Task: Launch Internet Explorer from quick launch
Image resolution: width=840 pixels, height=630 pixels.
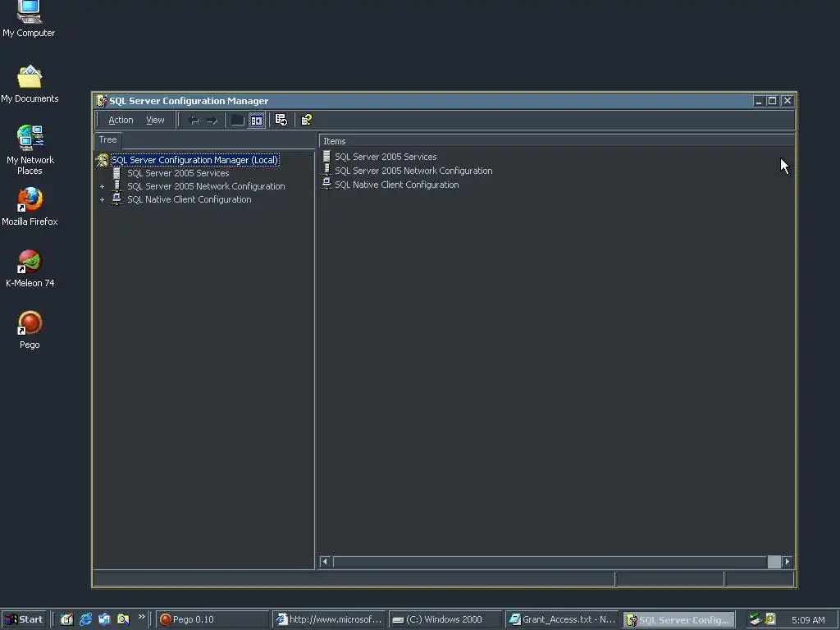Action: coord(85,619)
